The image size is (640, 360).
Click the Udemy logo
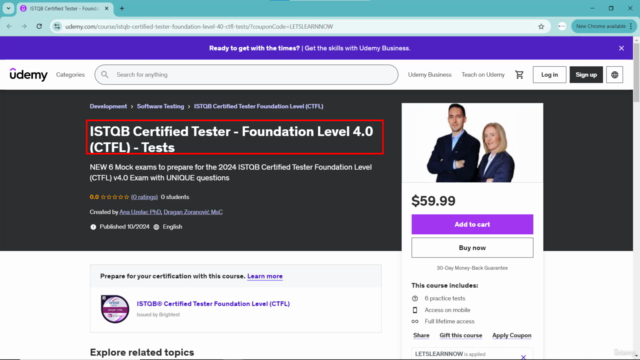click(28, 75)
